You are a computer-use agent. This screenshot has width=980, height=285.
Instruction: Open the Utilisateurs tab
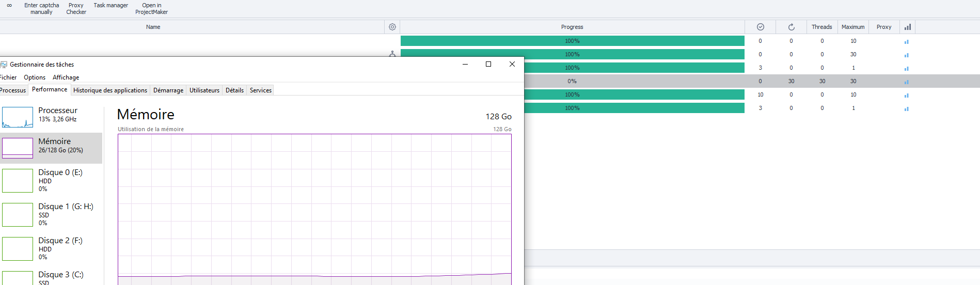pos(204,90)
